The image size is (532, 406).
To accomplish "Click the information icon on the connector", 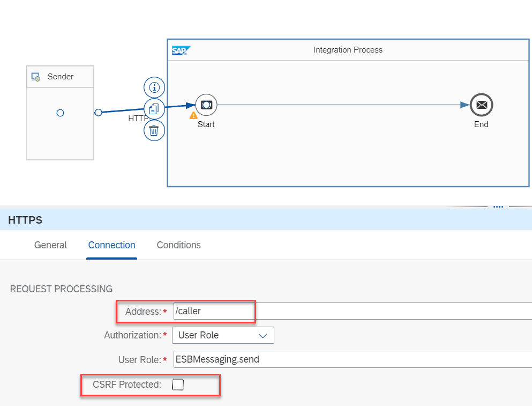I will pos(154,87).
